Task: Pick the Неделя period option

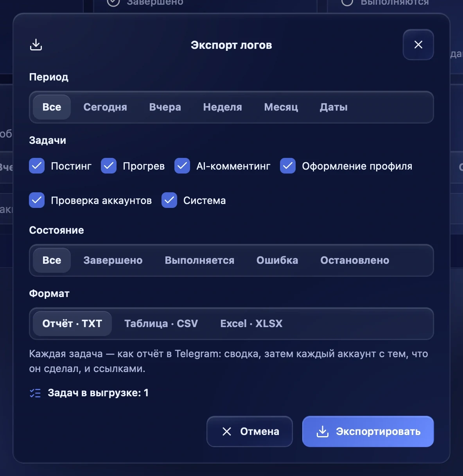Action: 223,107
